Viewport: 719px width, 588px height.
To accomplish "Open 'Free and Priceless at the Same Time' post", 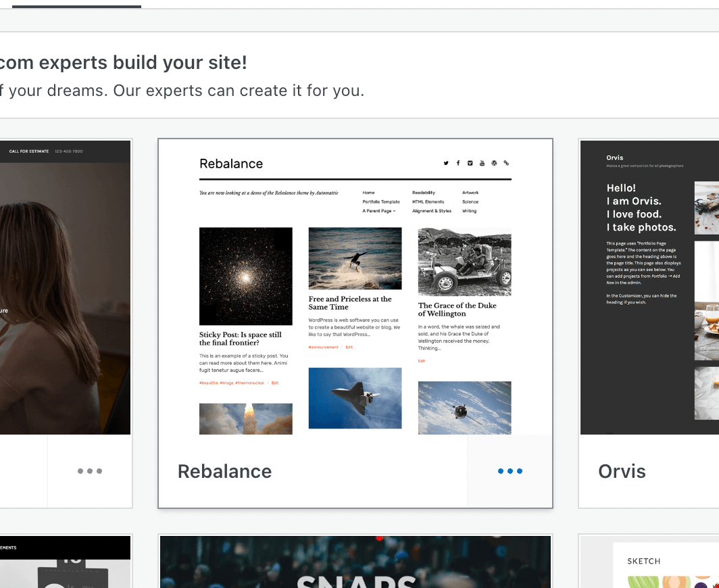I will pos(350,303).
